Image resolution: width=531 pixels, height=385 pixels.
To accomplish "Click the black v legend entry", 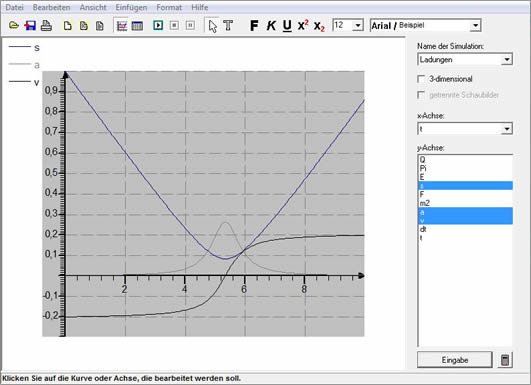I will (24, 82).
